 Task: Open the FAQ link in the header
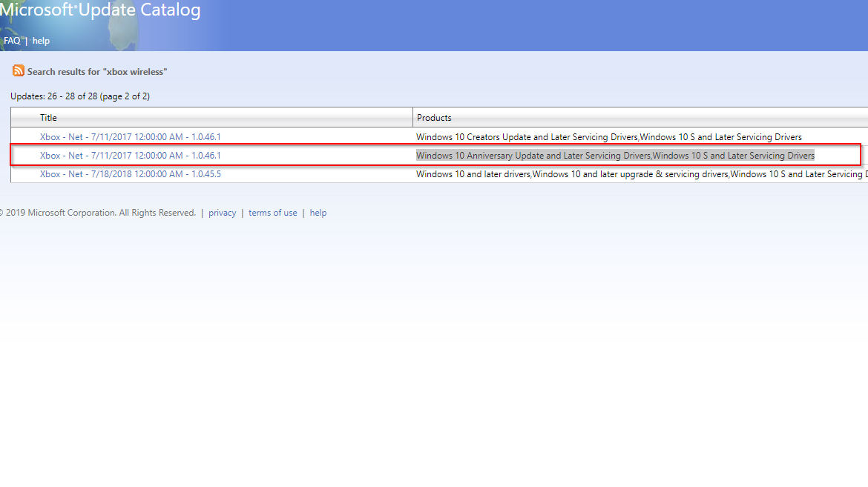12,41
